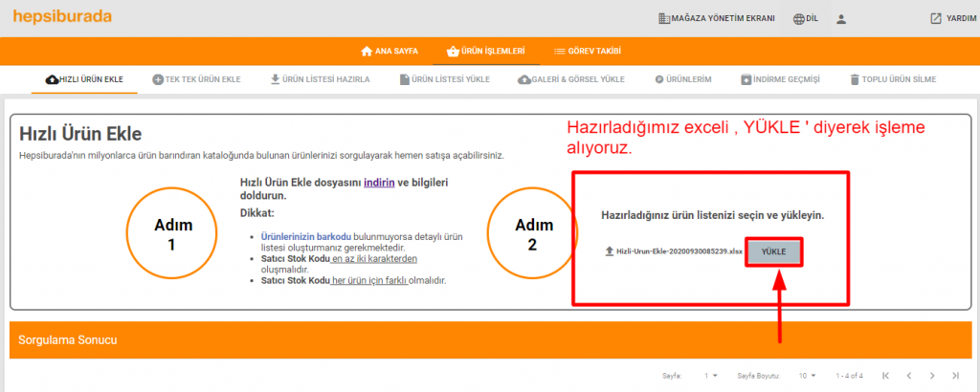980x392 pixels.
Task: Click the globe Dil language icon
Action: tap(798, 18)
